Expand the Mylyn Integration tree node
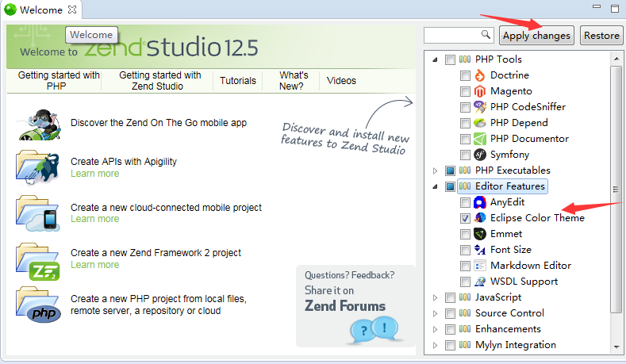The height and width of the screenshot is (364, 626). pyautogui.click(x=435, y=345)
